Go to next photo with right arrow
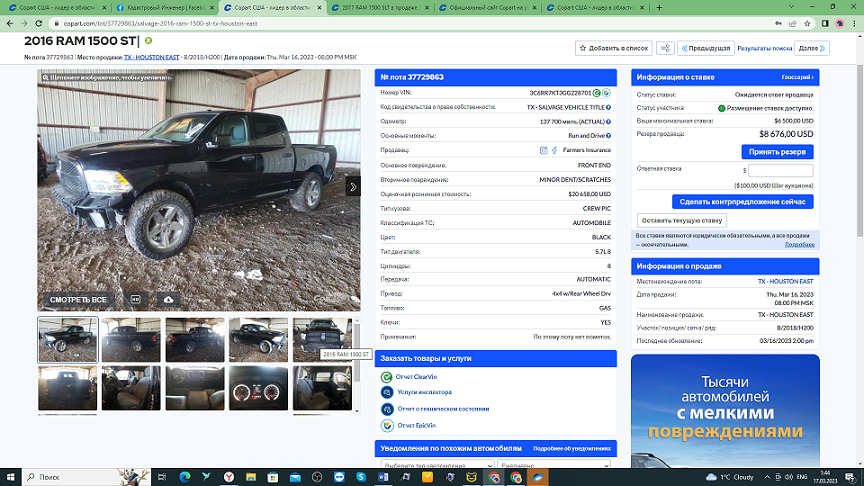Viewport: 864px width, 486px height. point(353,187)
